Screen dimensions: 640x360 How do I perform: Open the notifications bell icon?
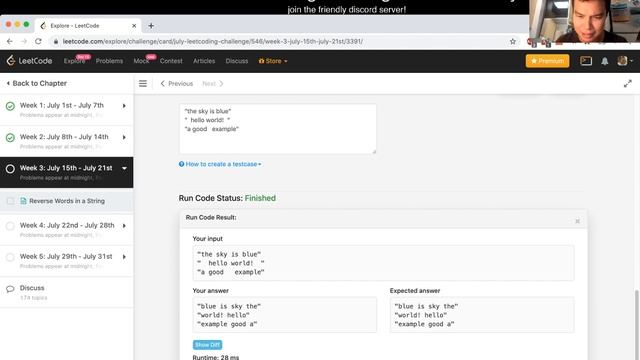[x=604, y=61]
